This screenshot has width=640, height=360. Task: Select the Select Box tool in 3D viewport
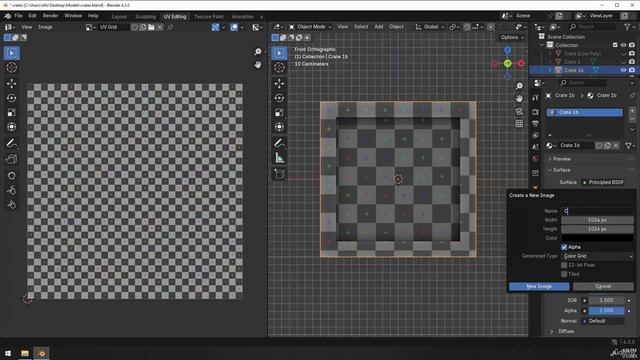point(279,53)
